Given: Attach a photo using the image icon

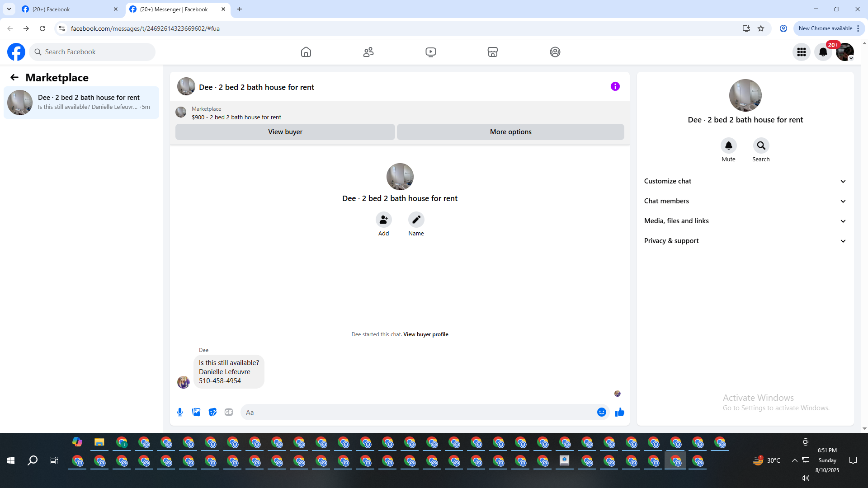Looking at the screenshot, I should (x=196, y=412).
